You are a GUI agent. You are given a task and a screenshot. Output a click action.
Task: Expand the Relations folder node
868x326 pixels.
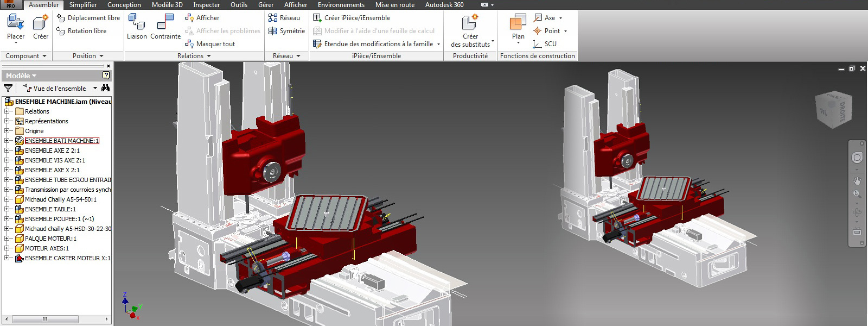[x=7, y=111]
